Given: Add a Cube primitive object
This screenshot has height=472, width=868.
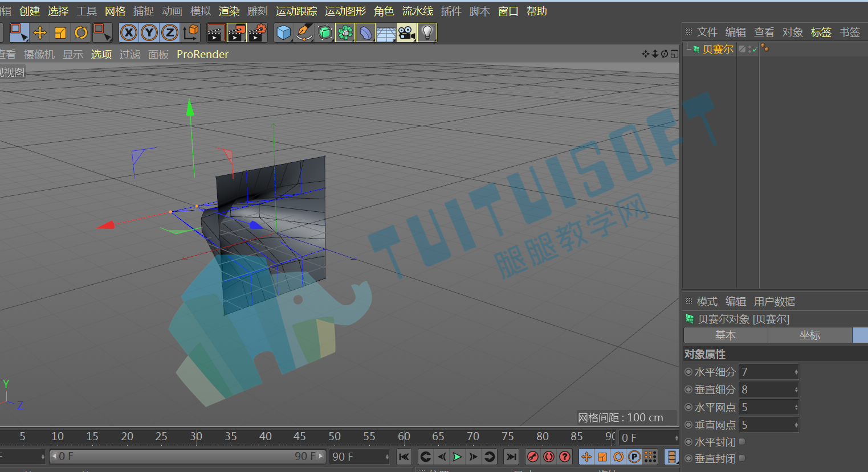Looking at the screenshot, I should (283, 32).
